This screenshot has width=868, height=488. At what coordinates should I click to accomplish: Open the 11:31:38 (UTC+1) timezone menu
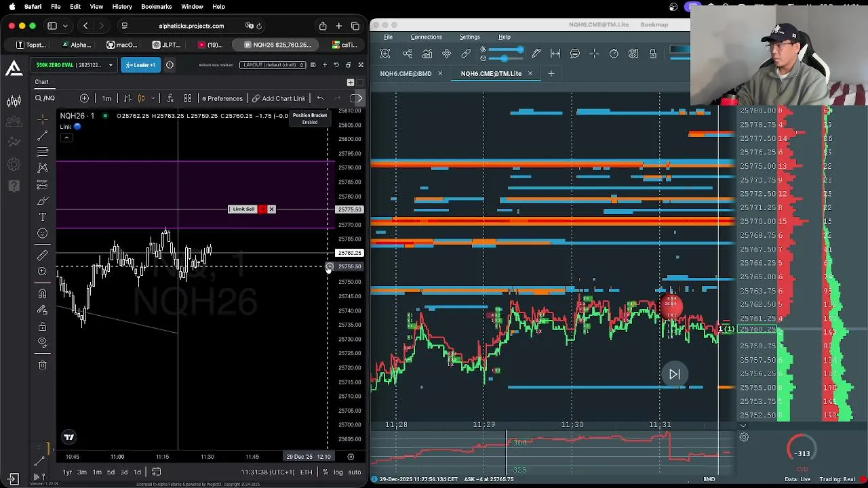[268, 472]
